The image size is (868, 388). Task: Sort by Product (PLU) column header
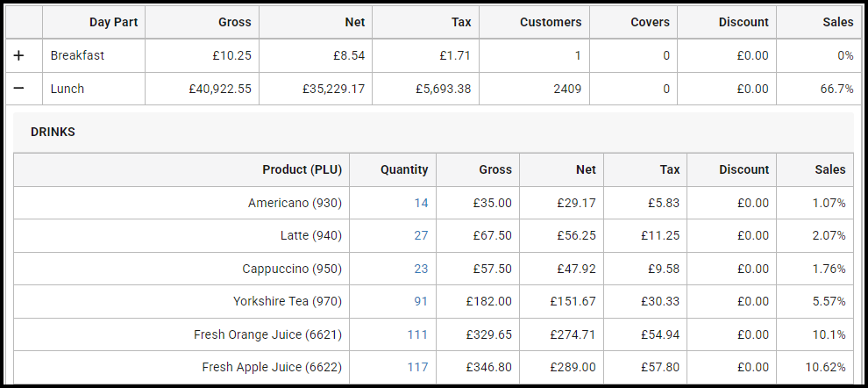(302, 169)
